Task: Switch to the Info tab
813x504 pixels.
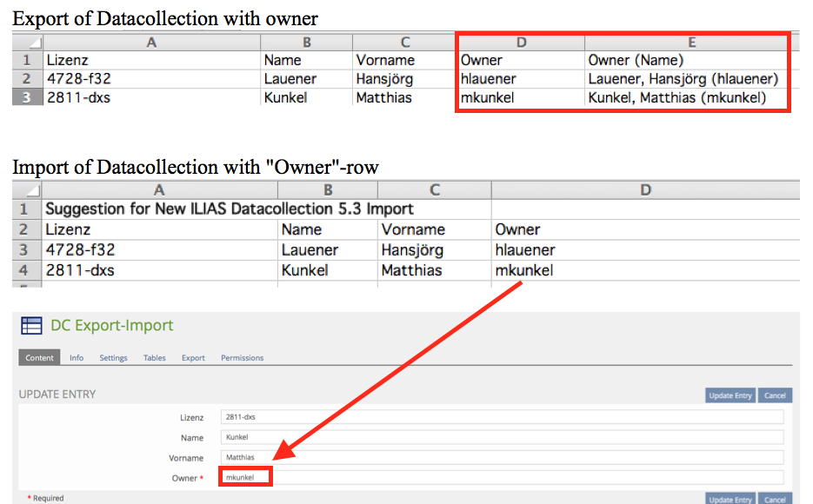Action: [77, 358]
